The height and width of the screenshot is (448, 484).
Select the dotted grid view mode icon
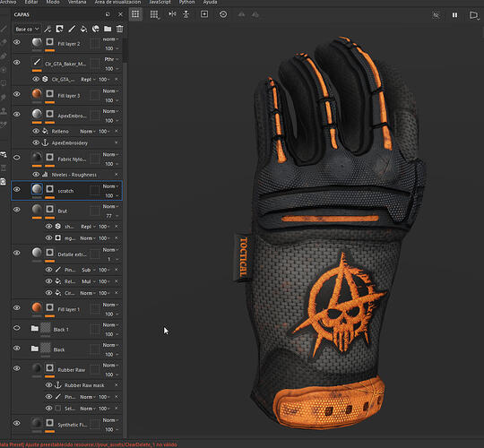click(x=135, y=14)
